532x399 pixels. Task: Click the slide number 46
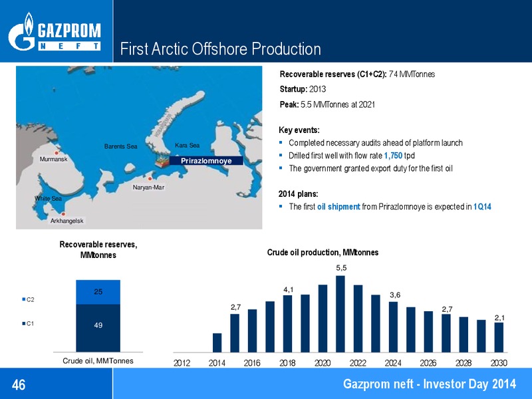click(19, 384)
